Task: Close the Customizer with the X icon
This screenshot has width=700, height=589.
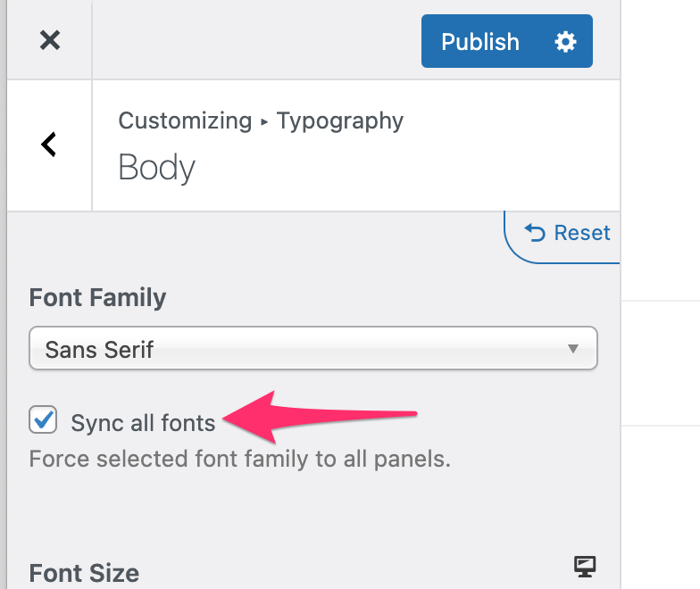Action: coord(50,40)
